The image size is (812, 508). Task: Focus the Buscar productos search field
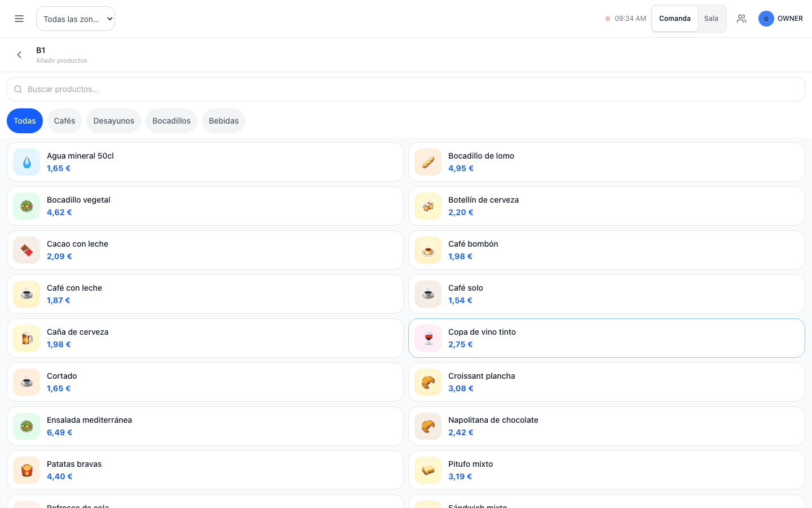[x=406, y=89]
